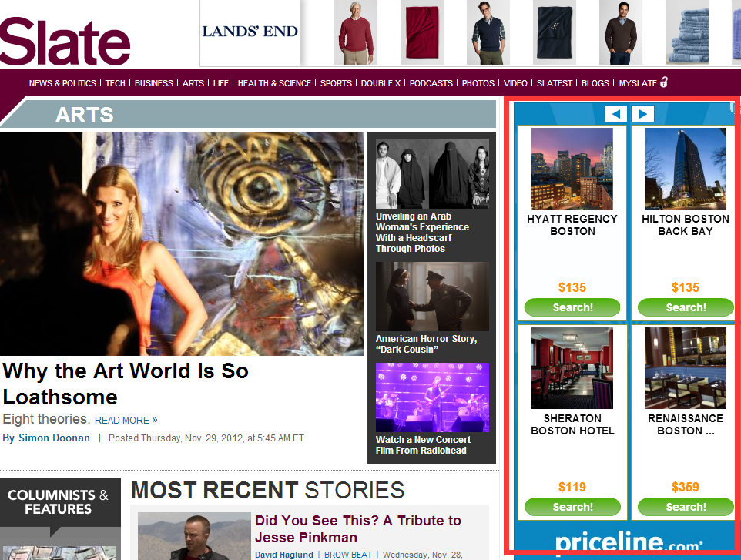This screenshot has height=560, width=741.
Task: Click the blue towels stack image
Action: tap(687, 32)
